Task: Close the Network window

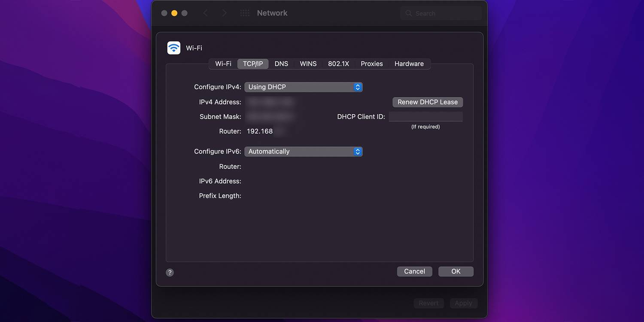Action: pos(164,13)
